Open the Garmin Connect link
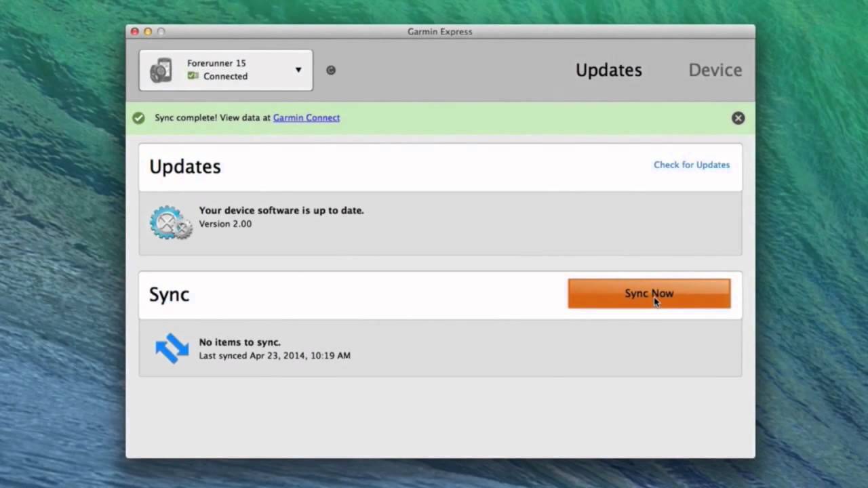 [307, 117]
